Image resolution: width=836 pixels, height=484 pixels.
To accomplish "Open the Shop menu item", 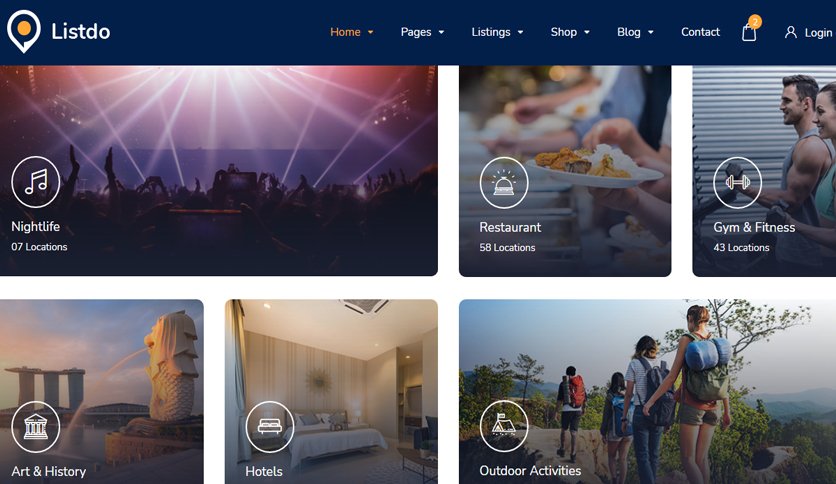I will [x=564, y=32].
